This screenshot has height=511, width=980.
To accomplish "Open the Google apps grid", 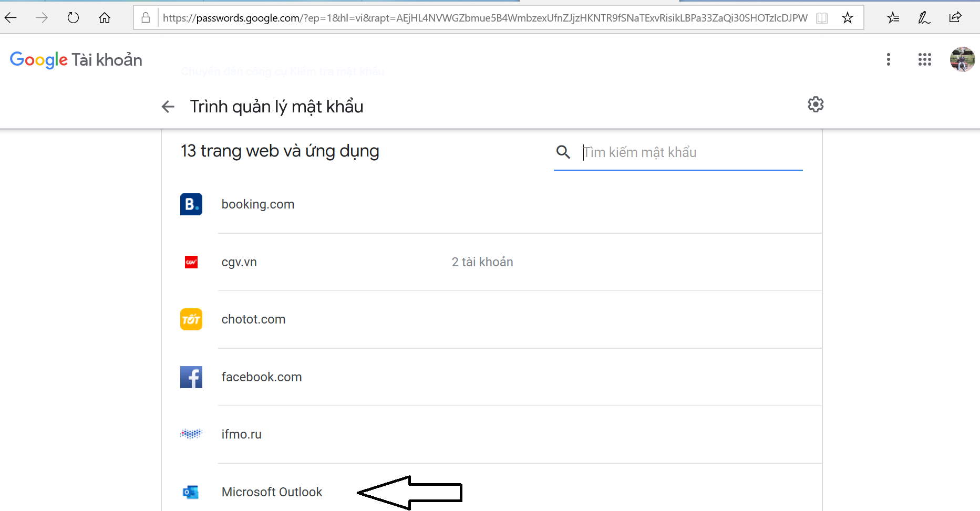I will pyautogui.click(x=925, y=59).
